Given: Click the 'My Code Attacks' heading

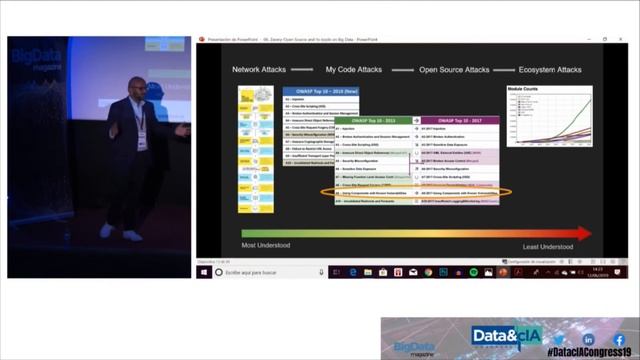Looking at the screenshot, I should click(x=353, y=69).
